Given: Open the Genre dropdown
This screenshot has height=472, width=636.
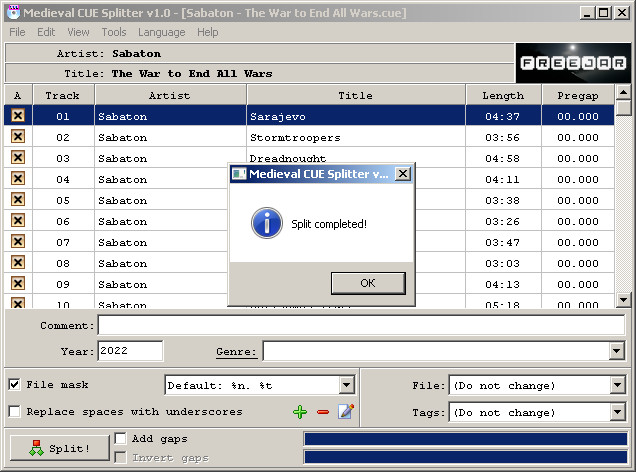Looking at the screenshot, I should click(617, 351).
